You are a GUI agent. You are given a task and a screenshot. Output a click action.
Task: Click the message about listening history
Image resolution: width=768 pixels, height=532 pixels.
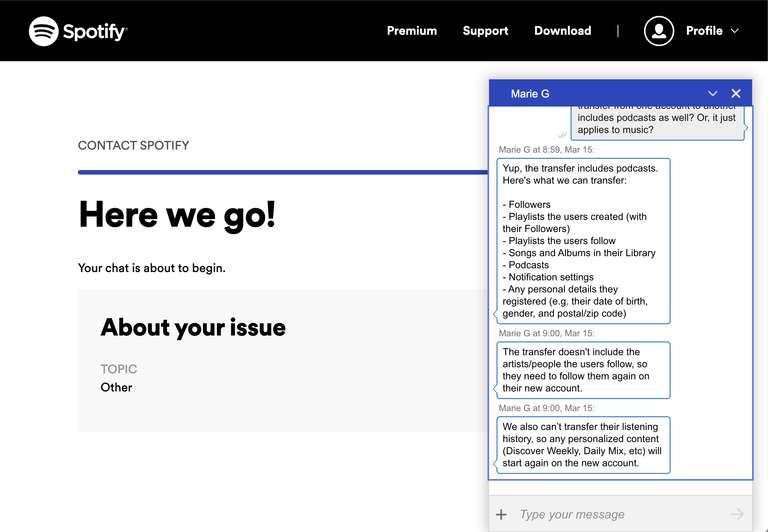pos(583,445)
